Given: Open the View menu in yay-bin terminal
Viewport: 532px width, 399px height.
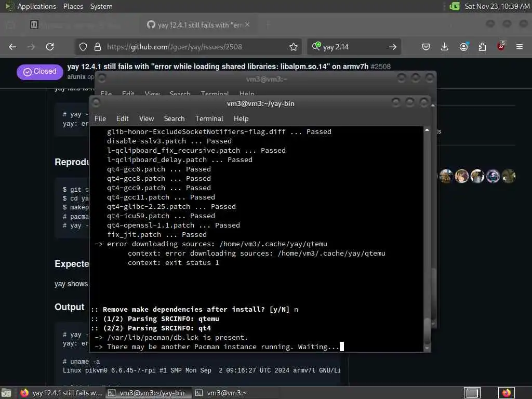Looking at the screenshot, I should pos(146,119).
